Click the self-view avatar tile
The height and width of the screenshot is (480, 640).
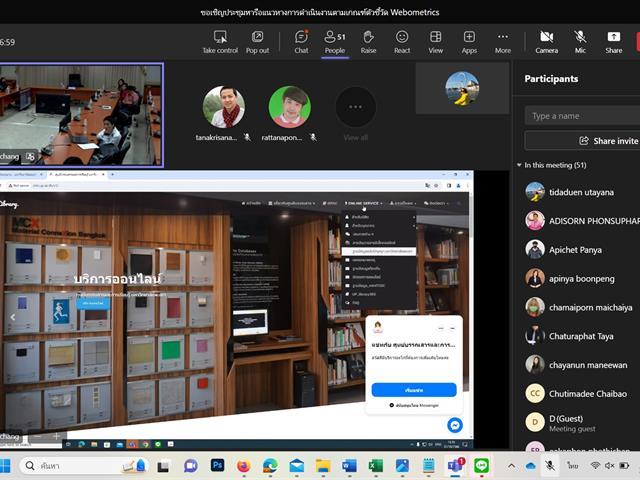click(462, 88)
